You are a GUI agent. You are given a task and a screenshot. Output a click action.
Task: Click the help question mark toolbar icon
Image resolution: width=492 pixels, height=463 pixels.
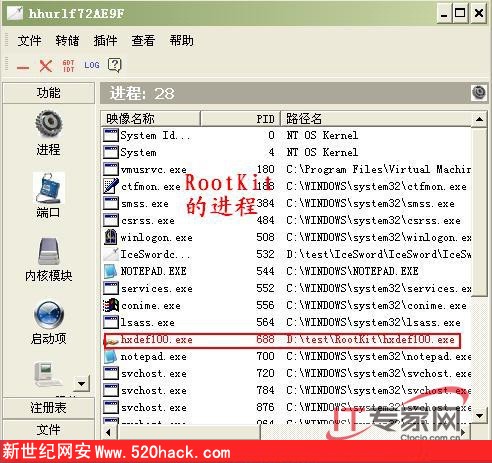coord(115,65)
